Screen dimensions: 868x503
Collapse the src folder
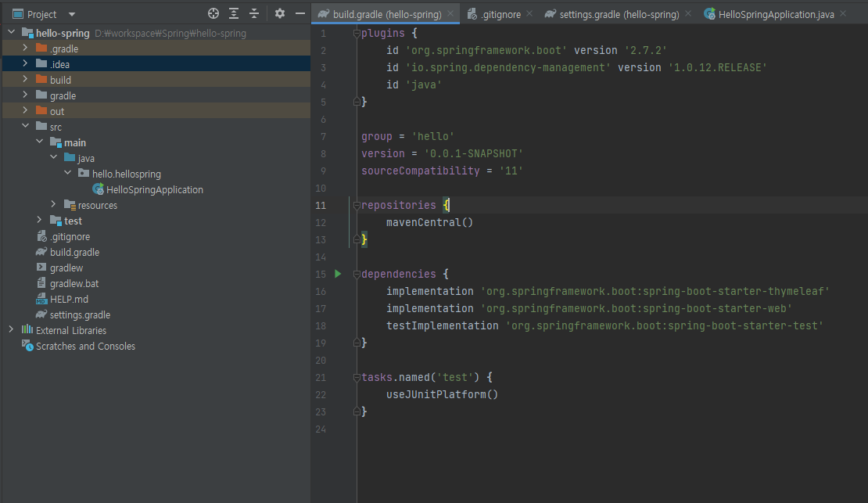click(x=25, y=126)
